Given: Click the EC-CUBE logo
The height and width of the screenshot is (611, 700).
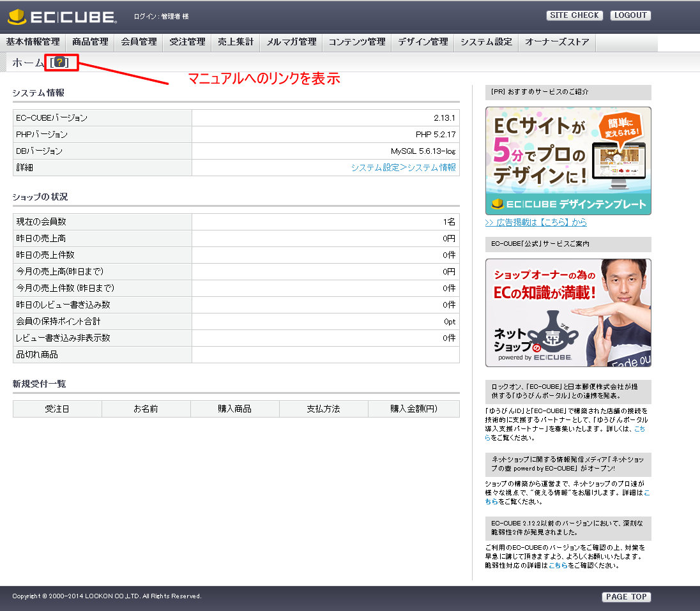Looking at the screenshot, I should point(62,17).
